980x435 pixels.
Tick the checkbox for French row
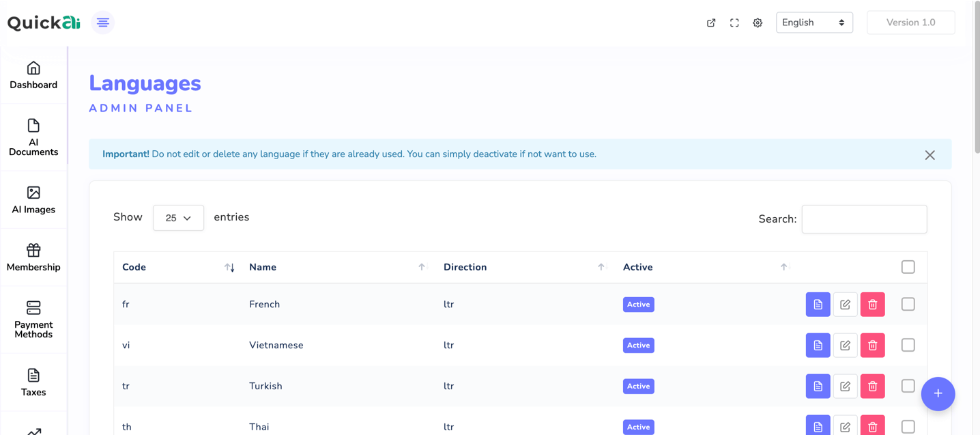pyautogui.click(x=908, y=305)
